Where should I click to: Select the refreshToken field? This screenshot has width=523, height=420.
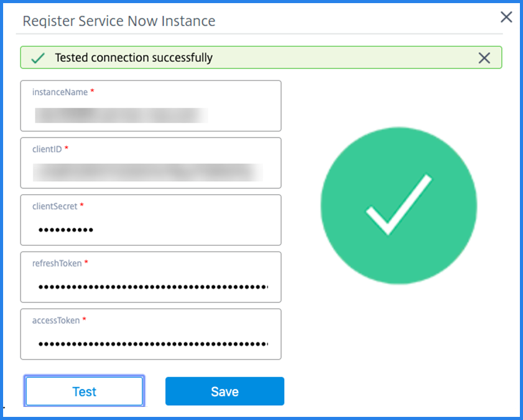(150, 277)
